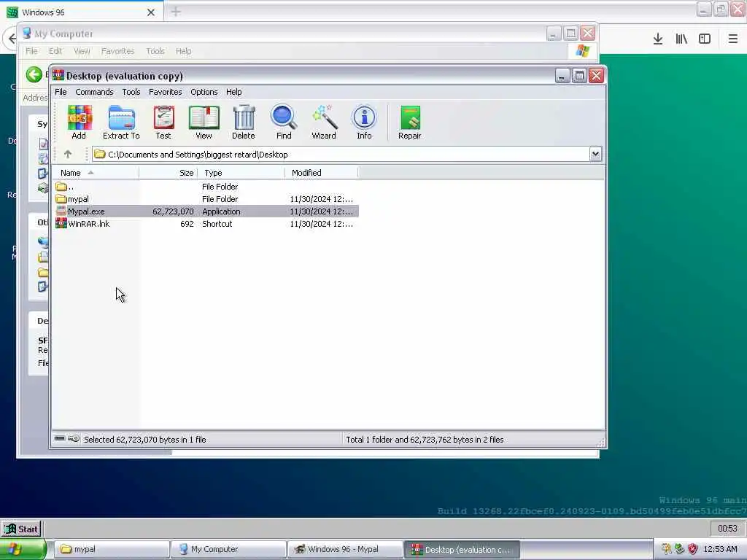Sort by Name column header
The image size is (747, 560).
pos(96,173)
